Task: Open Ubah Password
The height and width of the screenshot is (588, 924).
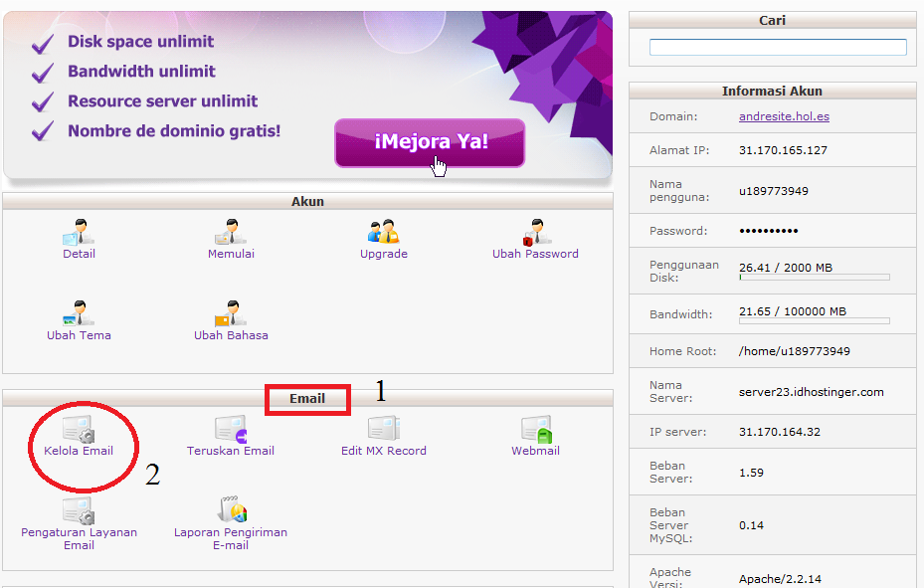Action: click(x=535, y=239)
